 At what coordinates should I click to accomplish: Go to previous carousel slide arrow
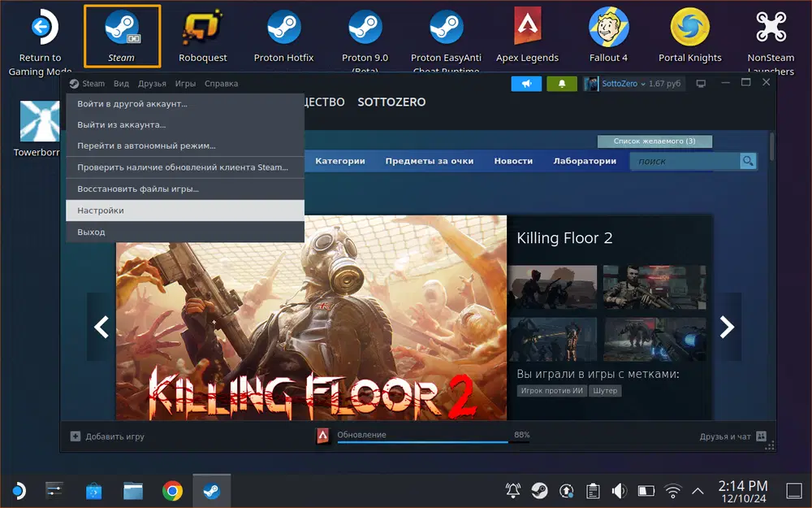pyautogui.click(x=101, y=327)
